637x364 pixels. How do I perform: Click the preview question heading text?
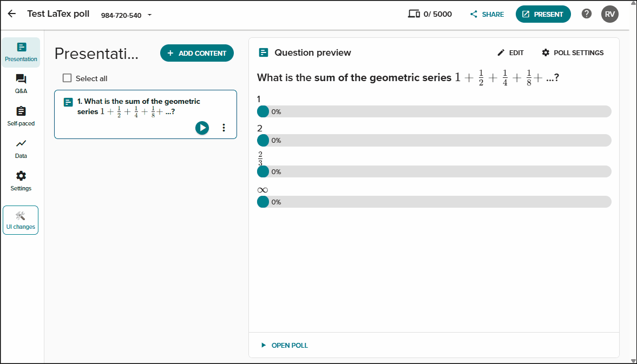coord(408,77)
